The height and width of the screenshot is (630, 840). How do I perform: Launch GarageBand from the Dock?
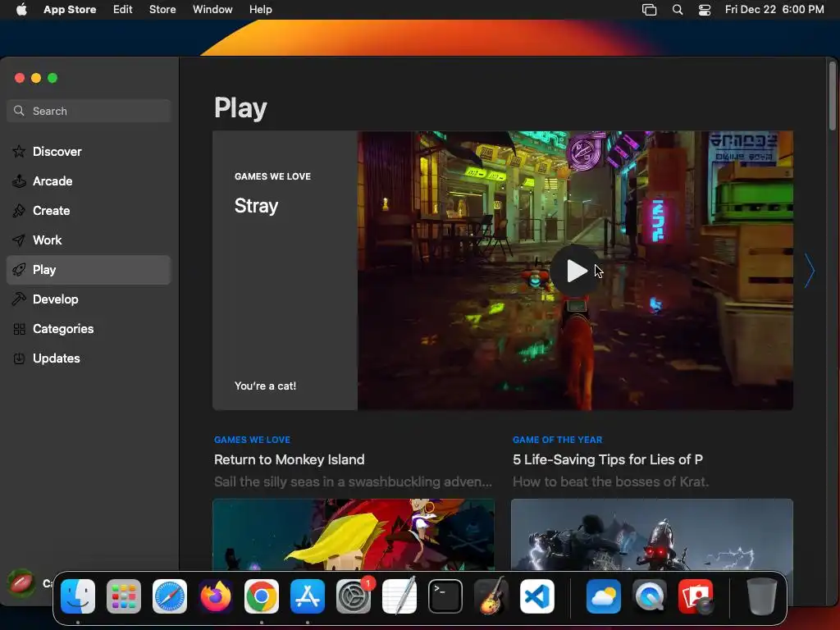[x=491, y=596]
